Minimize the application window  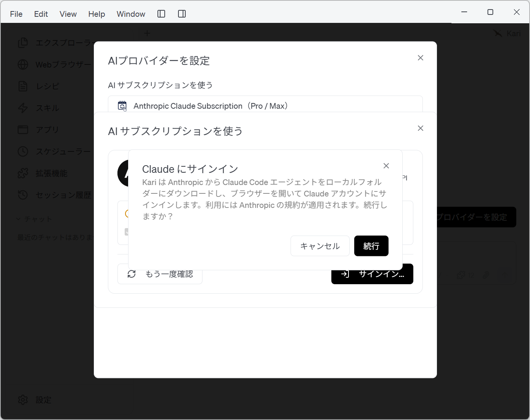(x=464, y=12)
